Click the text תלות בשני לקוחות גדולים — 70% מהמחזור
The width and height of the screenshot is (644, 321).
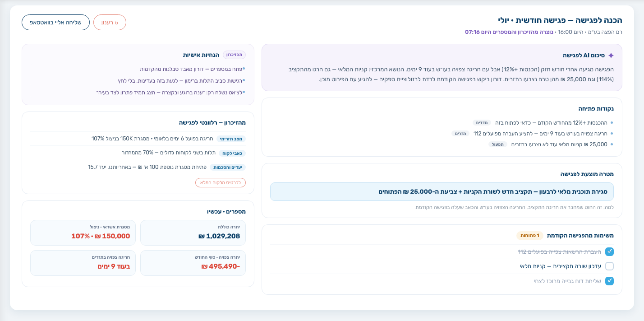169,153
